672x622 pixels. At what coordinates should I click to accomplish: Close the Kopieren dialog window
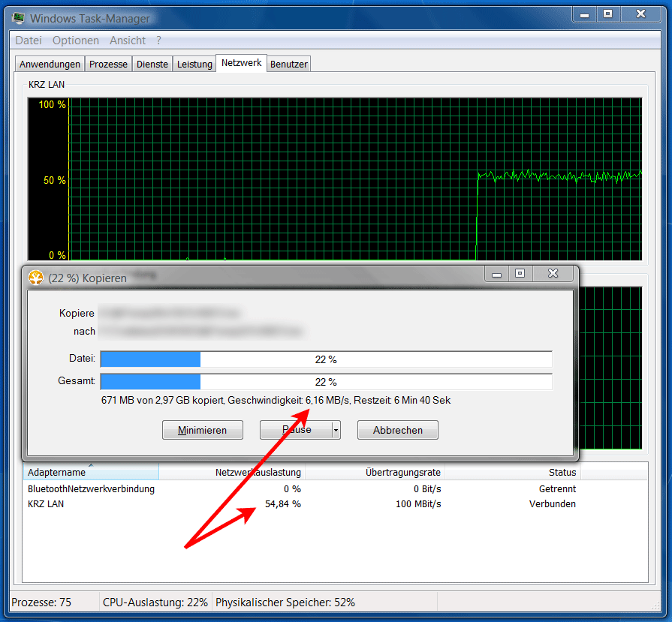[553, 274]
